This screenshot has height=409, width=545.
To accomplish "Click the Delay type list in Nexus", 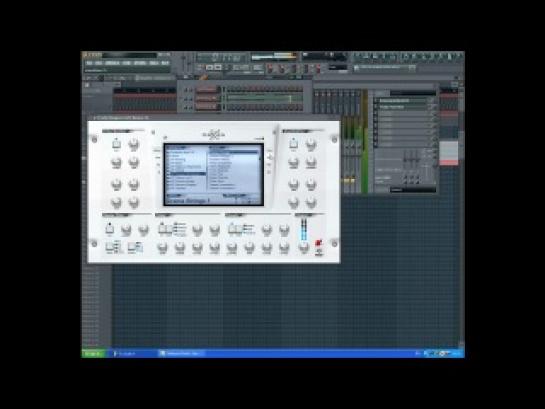I will tap(180, 228).
